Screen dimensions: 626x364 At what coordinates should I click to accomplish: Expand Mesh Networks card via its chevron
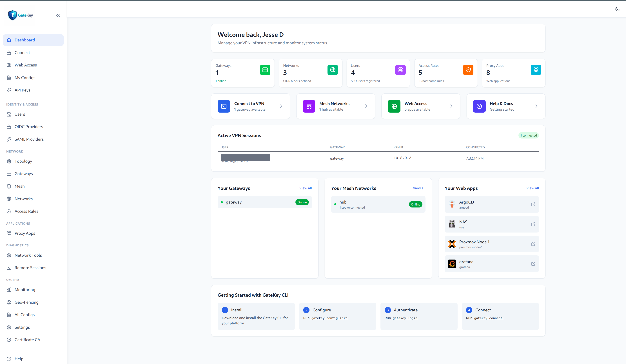(366, 106)
